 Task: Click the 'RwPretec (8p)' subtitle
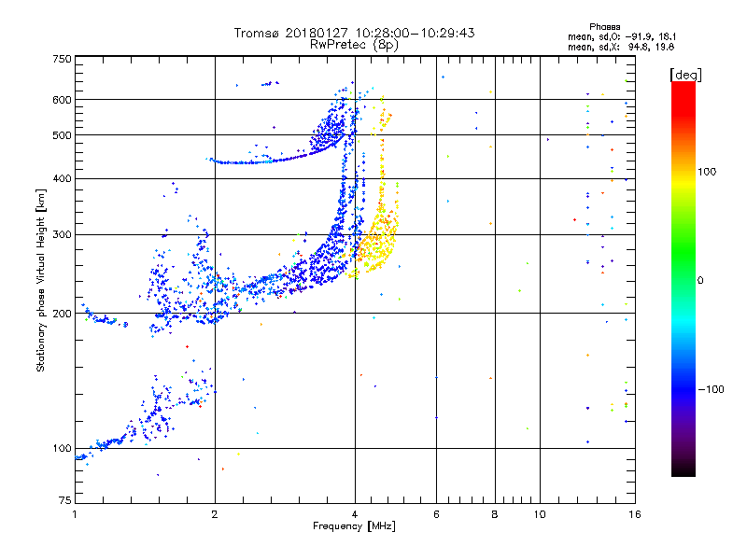click(354, 45)
